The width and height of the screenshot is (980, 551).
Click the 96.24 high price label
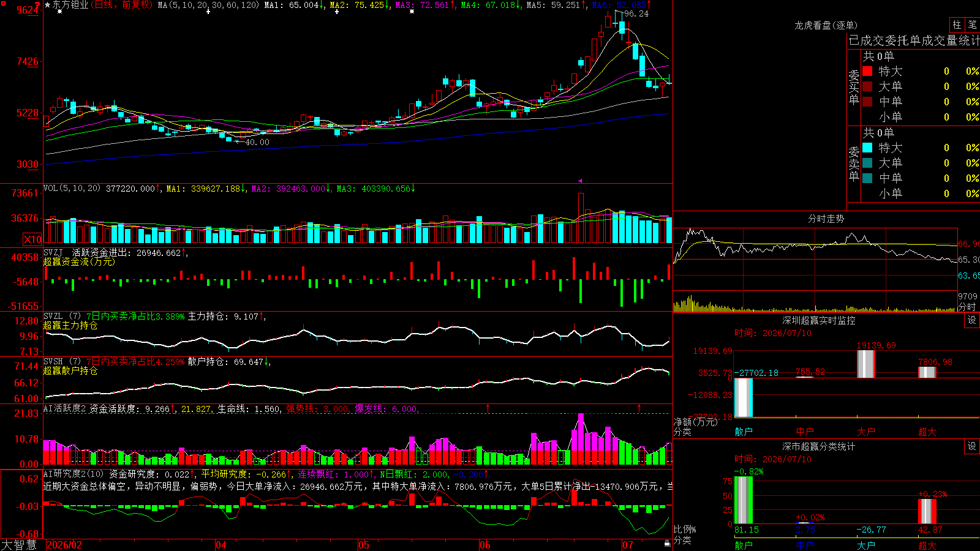coord(636,13)
